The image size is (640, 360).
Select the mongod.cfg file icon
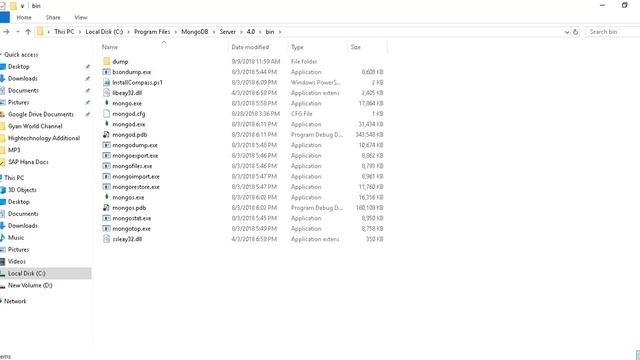(x=107, y=113)
